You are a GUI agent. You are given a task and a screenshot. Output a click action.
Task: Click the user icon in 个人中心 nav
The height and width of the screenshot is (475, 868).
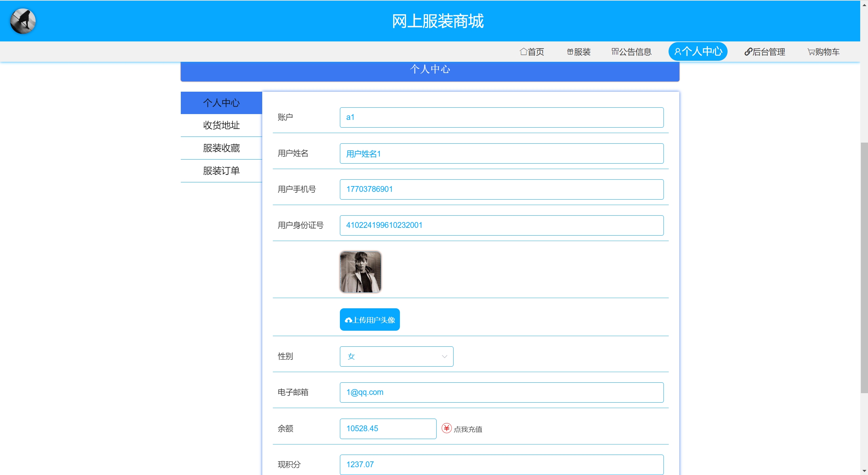click(677, 52)
